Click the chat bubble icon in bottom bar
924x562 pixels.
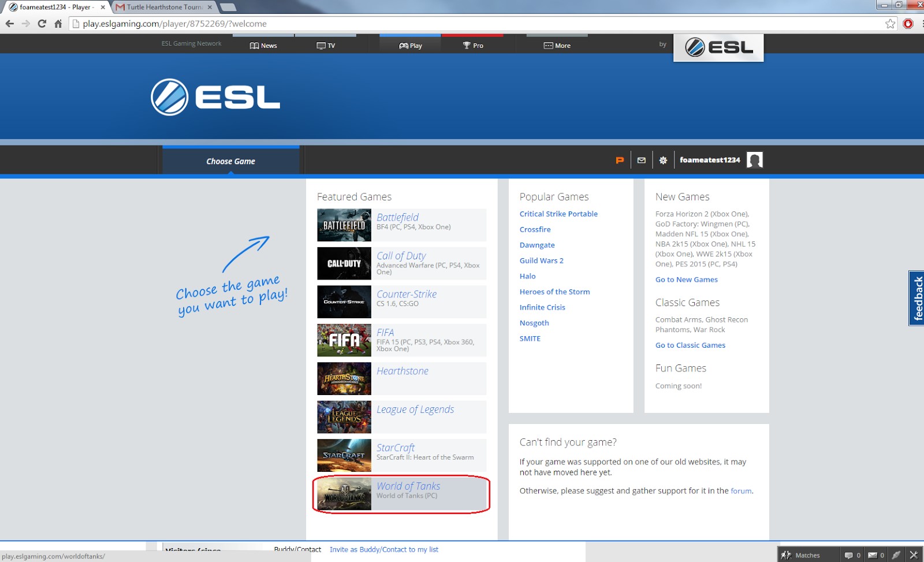coord(848,555)
